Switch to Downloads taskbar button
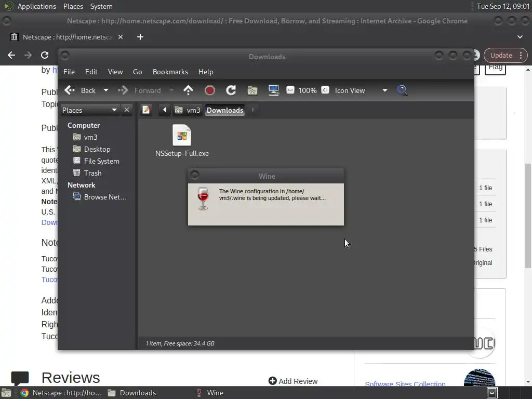Screen dimensions: 532x399 [x=132, y=393]
